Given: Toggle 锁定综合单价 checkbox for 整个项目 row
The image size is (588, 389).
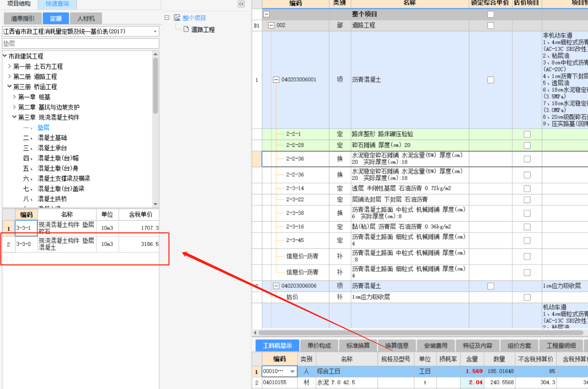Looking at the screenshot, I should point(491,14).
